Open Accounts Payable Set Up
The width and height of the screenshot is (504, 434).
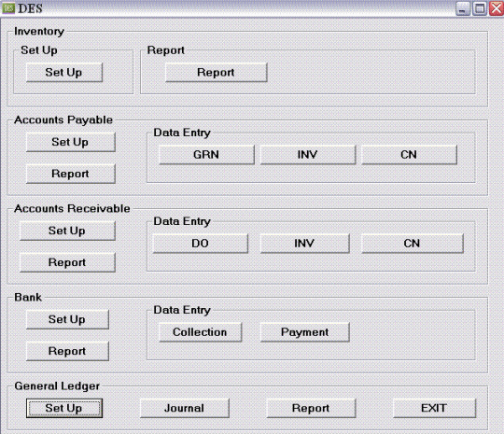tap(70, 142)
